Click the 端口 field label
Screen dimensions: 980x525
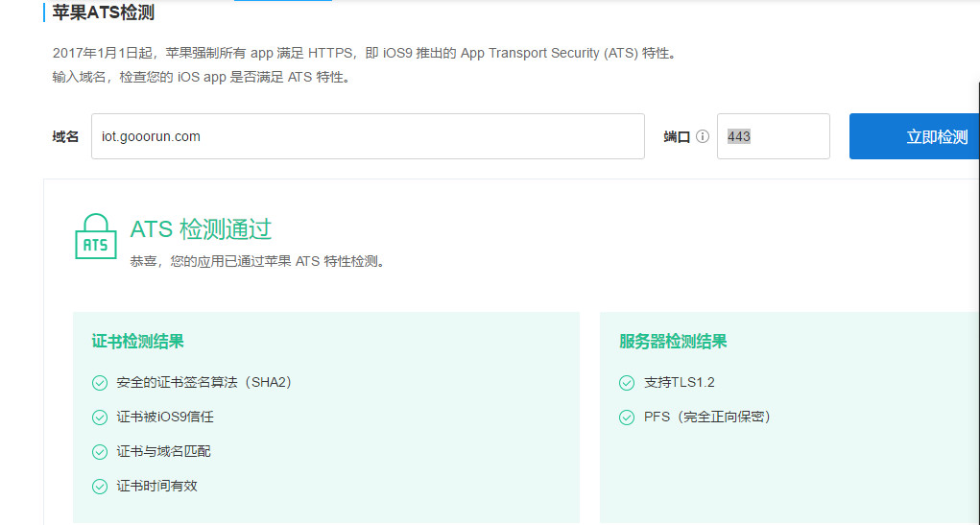[677, 136]
